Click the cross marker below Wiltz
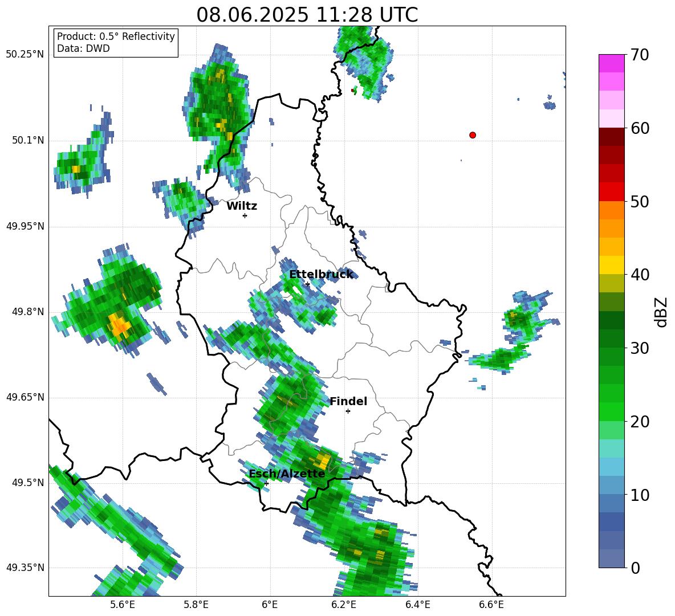The height and width of the screenshot is (616, 675). pyautogui.click(x=245, y=215)
